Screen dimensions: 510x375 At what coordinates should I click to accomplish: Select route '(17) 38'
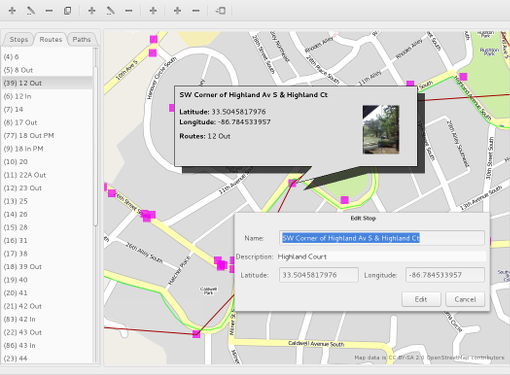pos(47,254)
